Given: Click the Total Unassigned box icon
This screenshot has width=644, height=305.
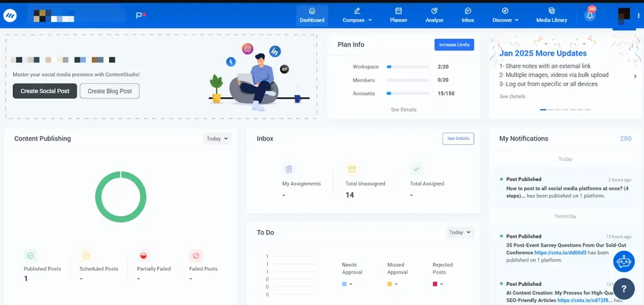Looking at the screenshot, I should point(352,169).
